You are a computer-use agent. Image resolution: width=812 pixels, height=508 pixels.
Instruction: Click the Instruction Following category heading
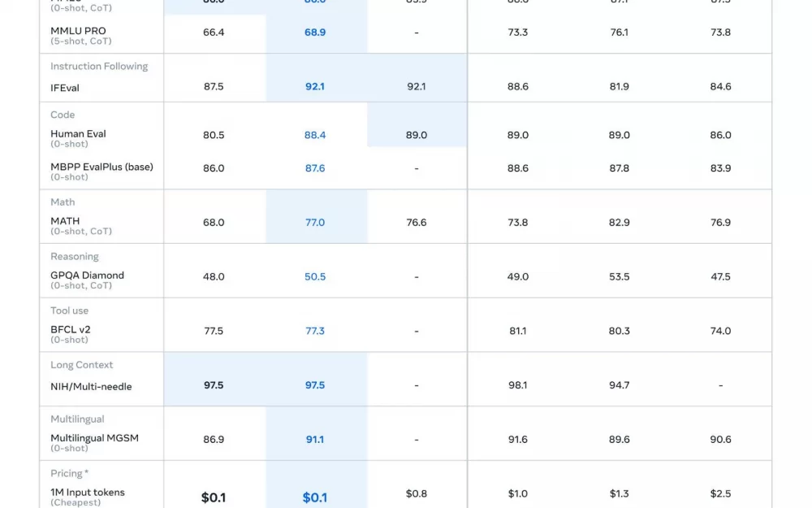coord(99,67)
